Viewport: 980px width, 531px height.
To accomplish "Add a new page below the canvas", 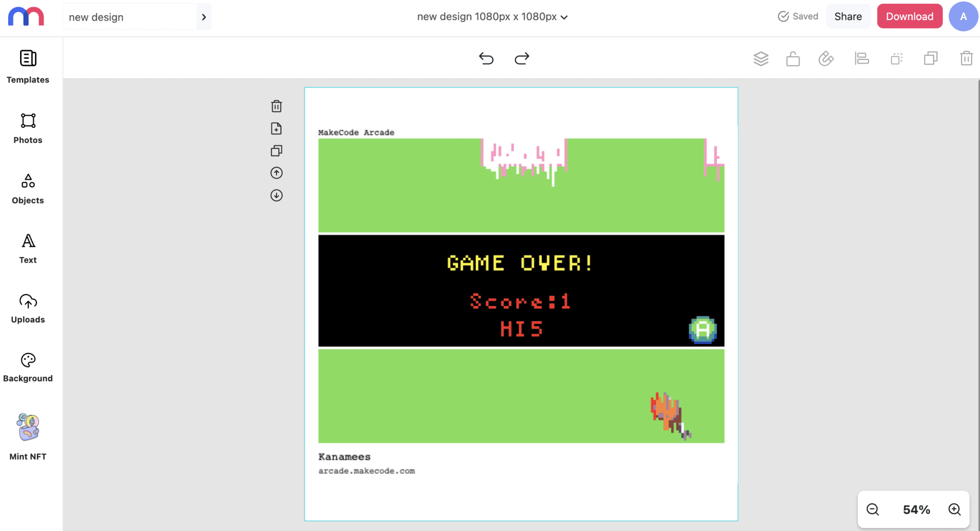I will [276, 128].
